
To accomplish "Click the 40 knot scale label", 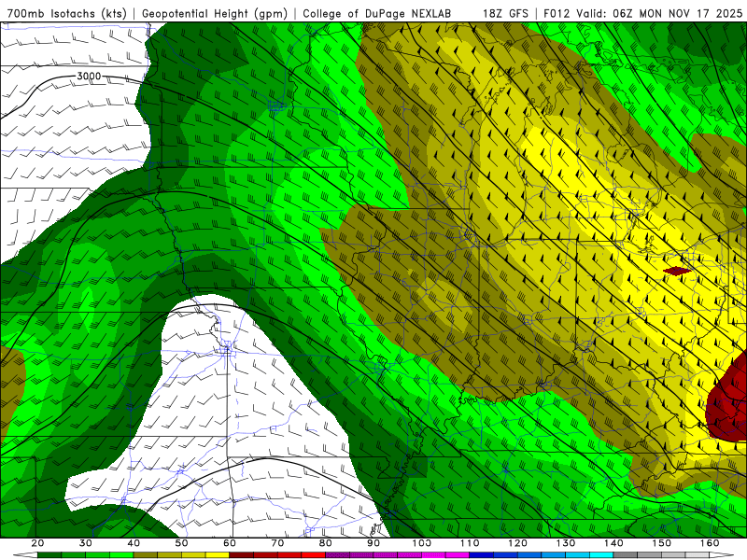I will click(134, 543).
